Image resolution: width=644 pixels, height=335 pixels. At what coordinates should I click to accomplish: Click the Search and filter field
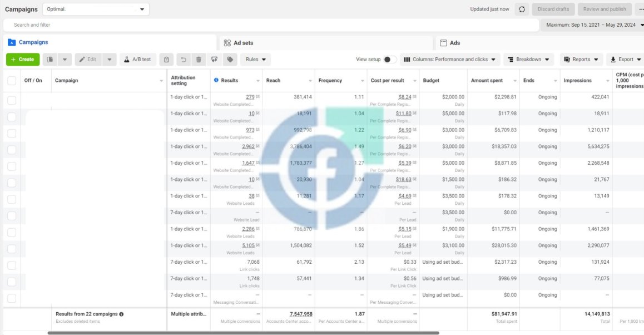point(271,24)
